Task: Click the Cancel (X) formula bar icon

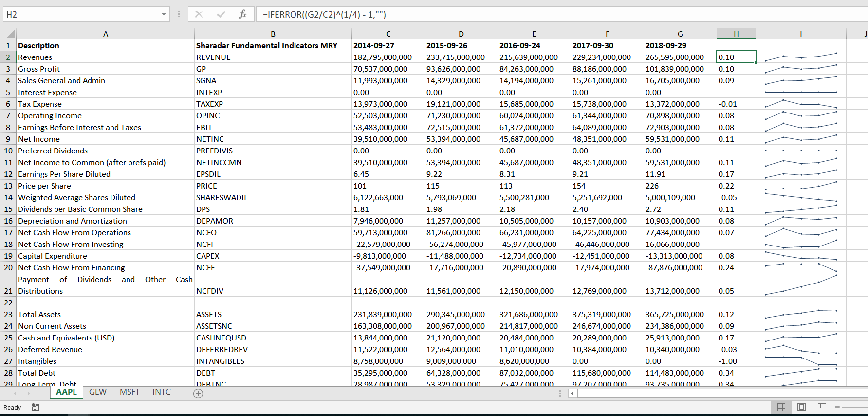Action: (199, 14)
